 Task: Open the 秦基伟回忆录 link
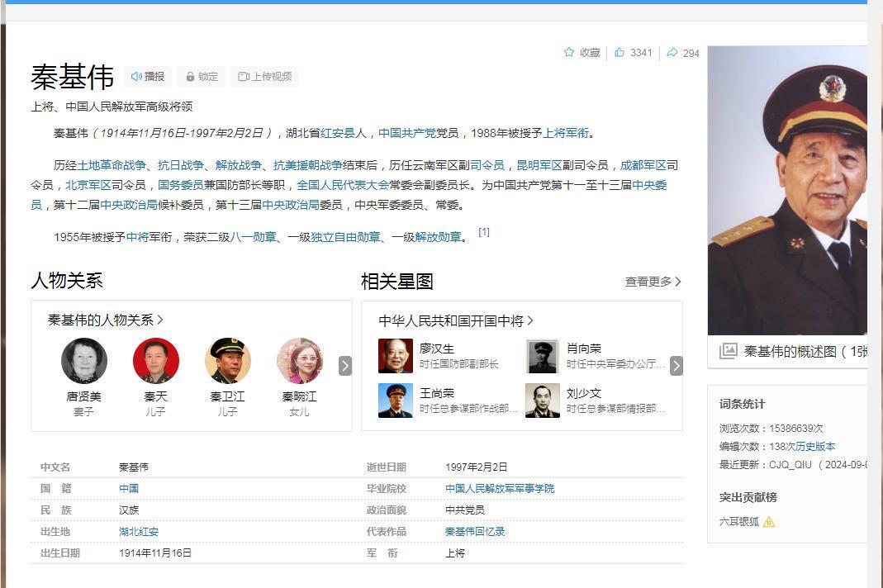(x=475, y=532)
